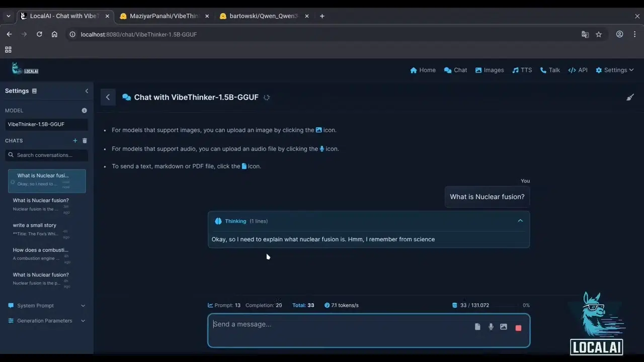Stop generation with the red stop button
Screen dimensions: 644x362
coord(518,327)
